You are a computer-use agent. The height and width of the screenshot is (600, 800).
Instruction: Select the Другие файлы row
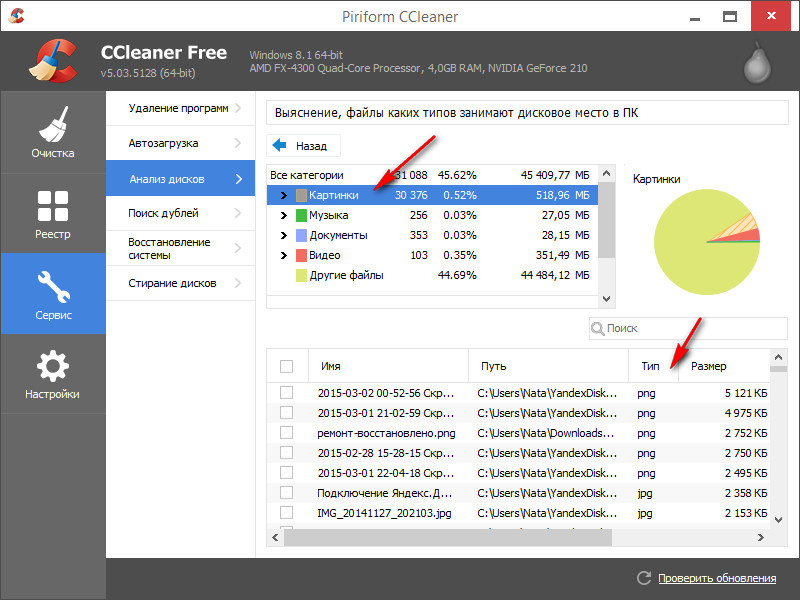(x=432, y=276)
